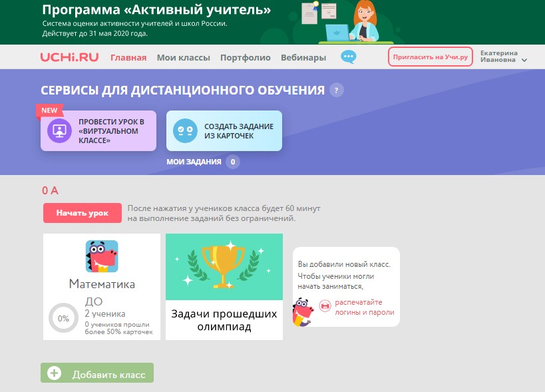
Task: Open the Задачи прошедших олимпиад card title
Action: [x=224, y=320]
